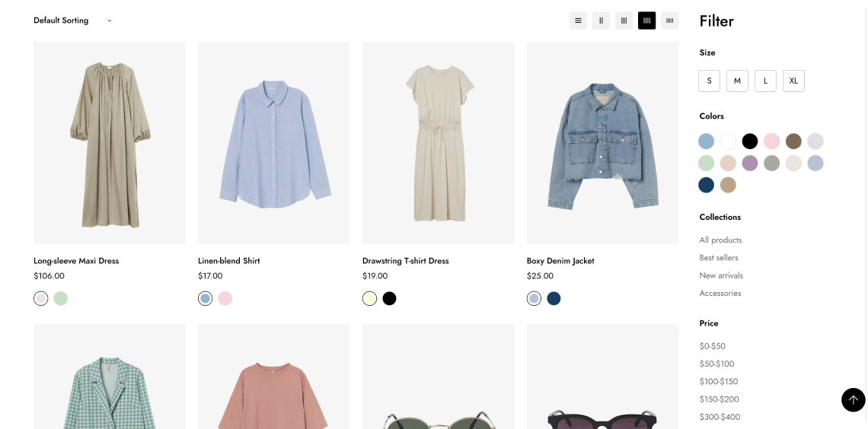Open Drawstring T-shirt Dress product image

pyautogui.click(x=439, y=143)
